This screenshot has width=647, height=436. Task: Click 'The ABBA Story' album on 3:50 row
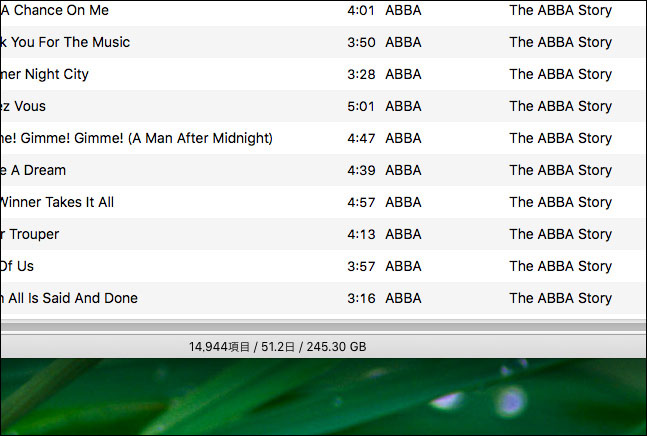point(560,42)
